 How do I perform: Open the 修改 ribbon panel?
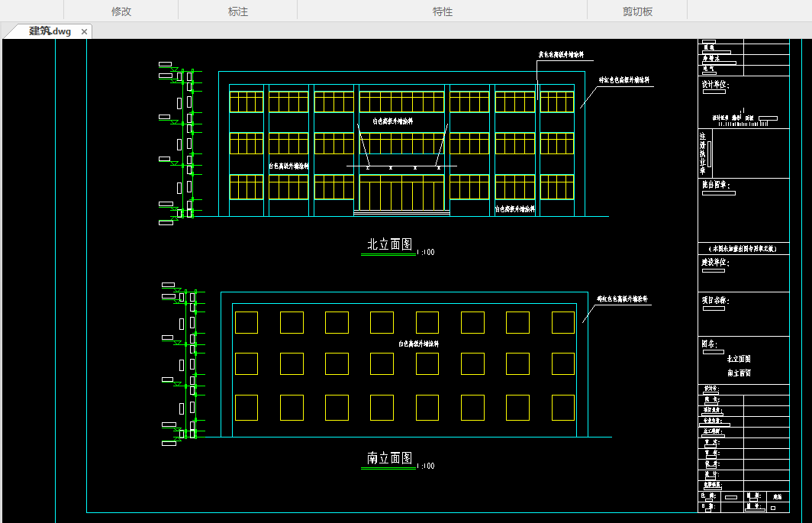point(121,11)
